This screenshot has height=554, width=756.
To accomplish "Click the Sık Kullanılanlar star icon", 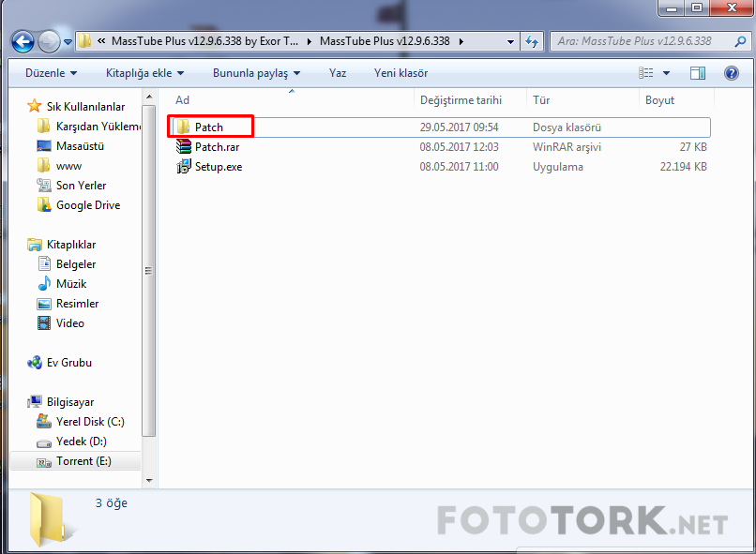I will click(x=34, y=106).
